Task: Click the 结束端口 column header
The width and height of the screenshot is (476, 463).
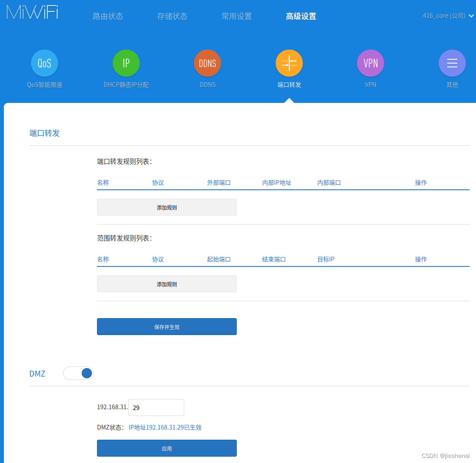Action: pyautogui.click(x=274, y=259)
